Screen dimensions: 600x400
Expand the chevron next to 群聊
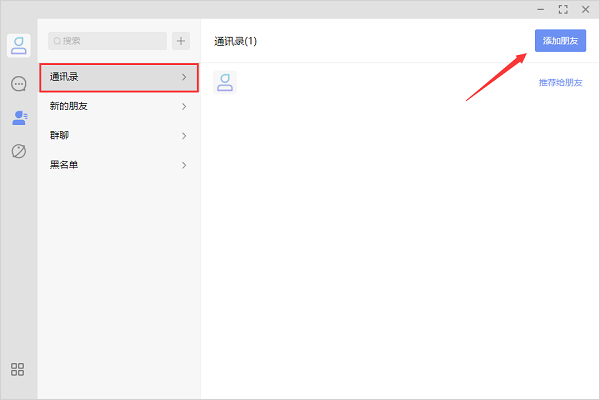tap(184, 136)
